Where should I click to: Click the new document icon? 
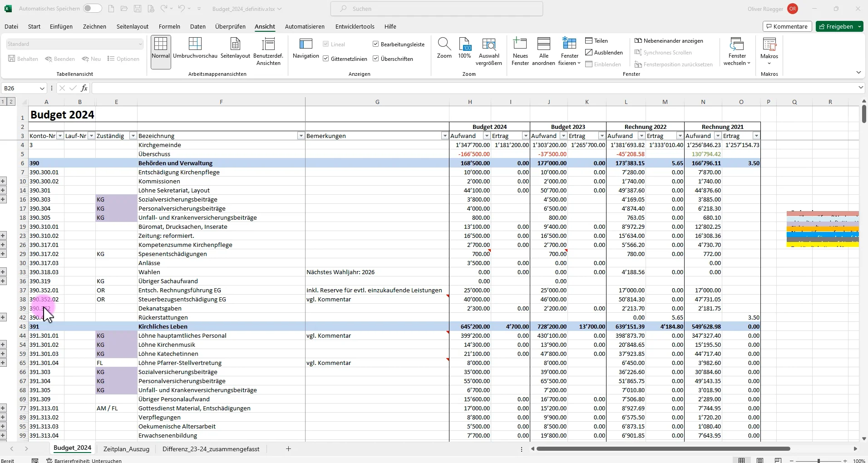[111, 9]
